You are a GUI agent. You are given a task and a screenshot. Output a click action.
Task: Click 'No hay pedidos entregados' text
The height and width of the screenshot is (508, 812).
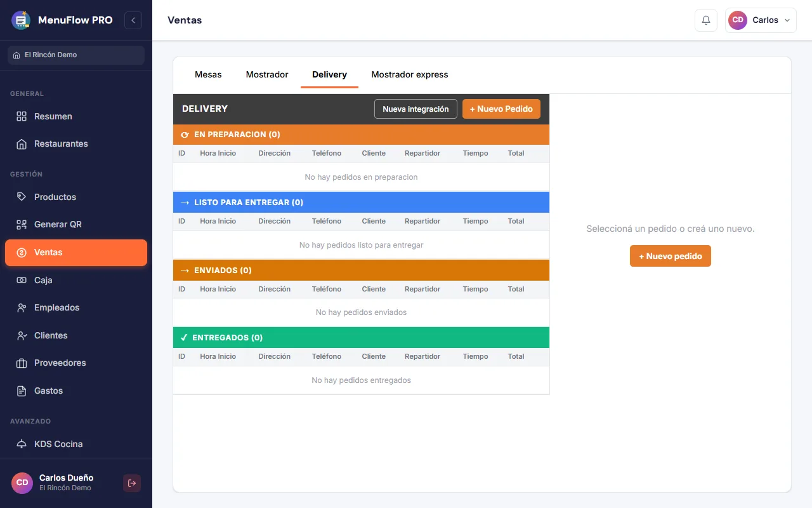(x=361, y=380)
